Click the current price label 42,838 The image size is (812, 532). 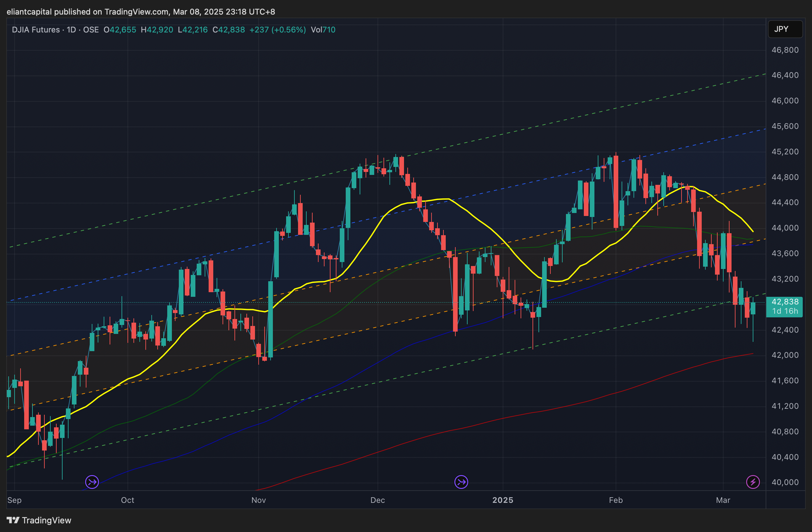click(785, 302)
